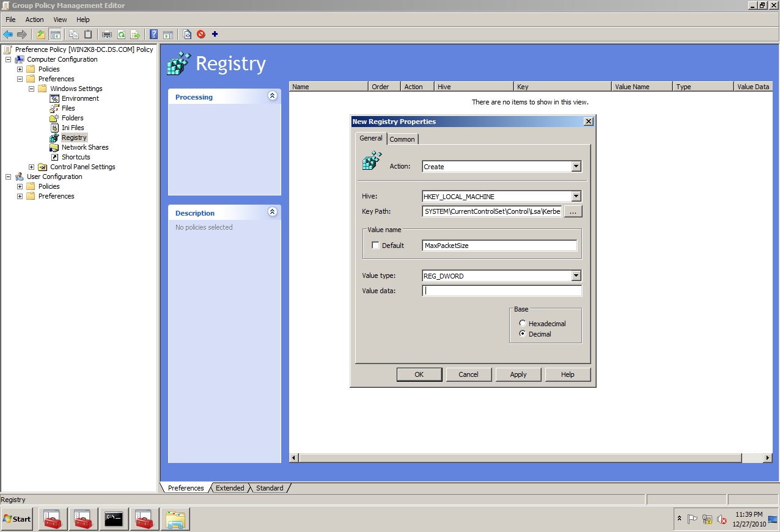Click the Forward arrow in toolbar
Image resolution: width=780 pixels, height=532 pixels.
pyautogui.click(x=22, y=34)
